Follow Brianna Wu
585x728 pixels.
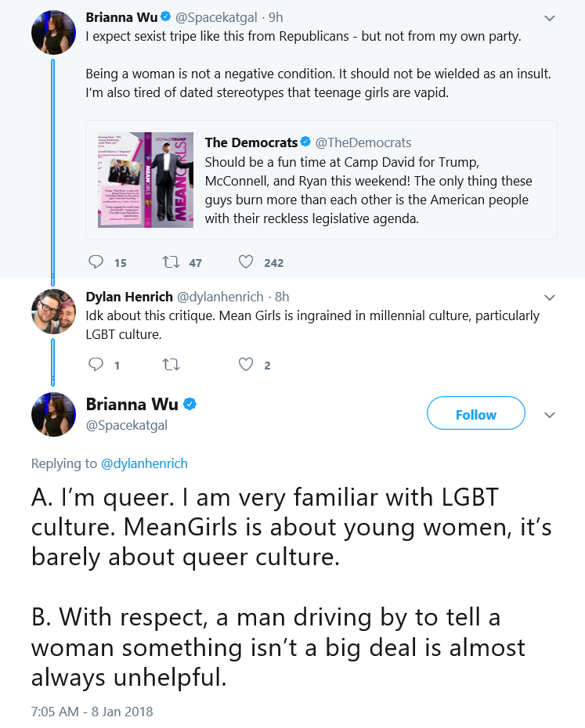[476, 413]
